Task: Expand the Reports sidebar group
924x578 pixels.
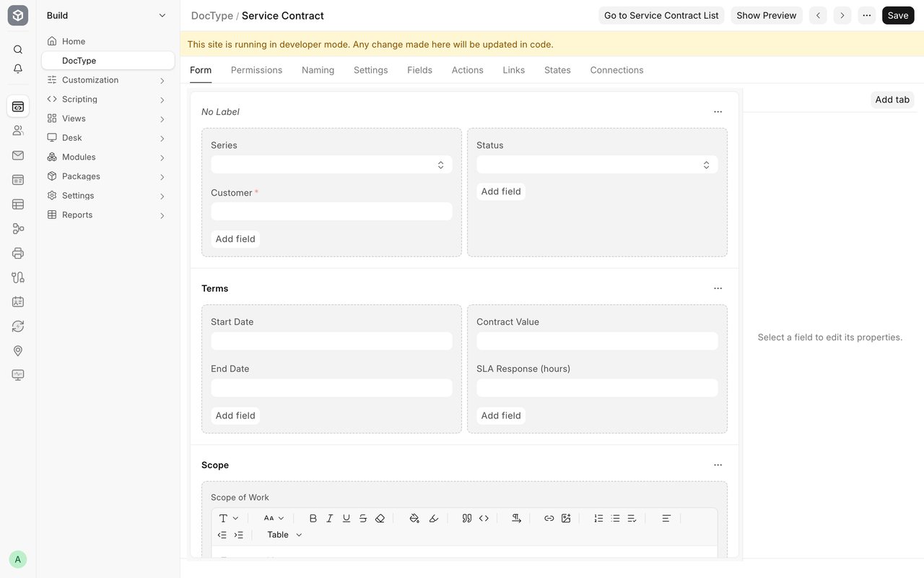Action: click(x=108, y=215)
